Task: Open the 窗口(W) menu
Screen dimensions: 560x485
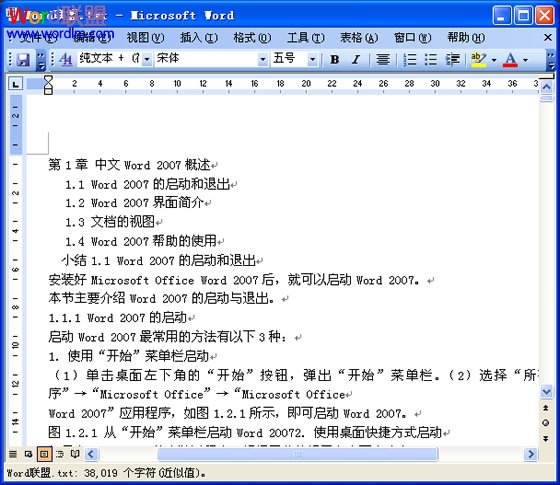Action: coord(412,38)
